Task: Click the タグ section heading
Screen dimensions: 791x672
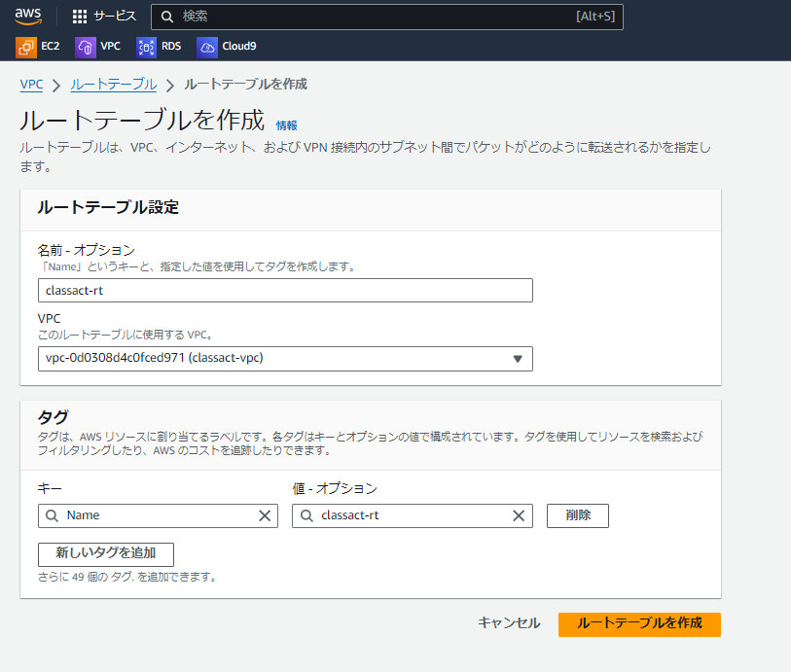Action: coord(53,416)
